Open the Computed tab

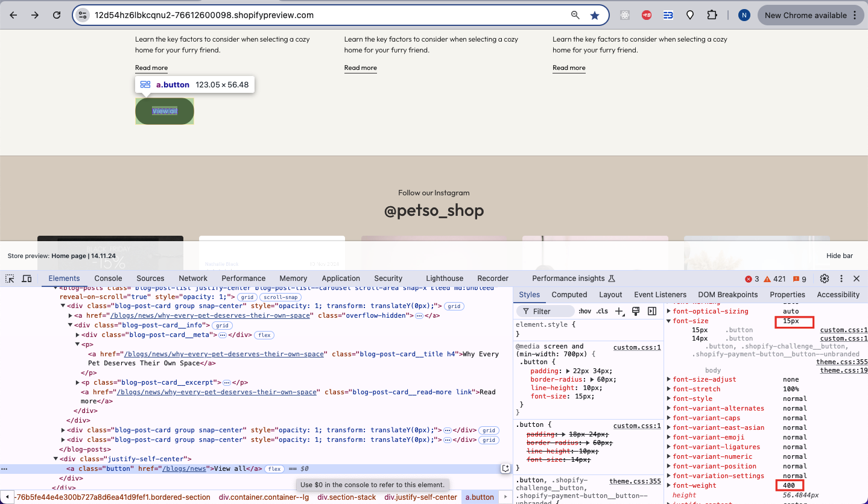pos(569,295)
